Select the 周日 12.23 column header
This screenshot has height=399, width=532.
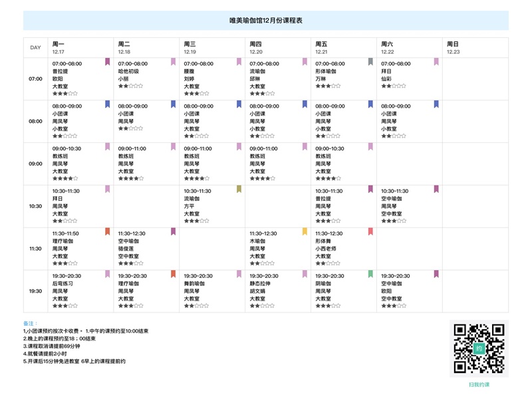(x=475, y=47)
